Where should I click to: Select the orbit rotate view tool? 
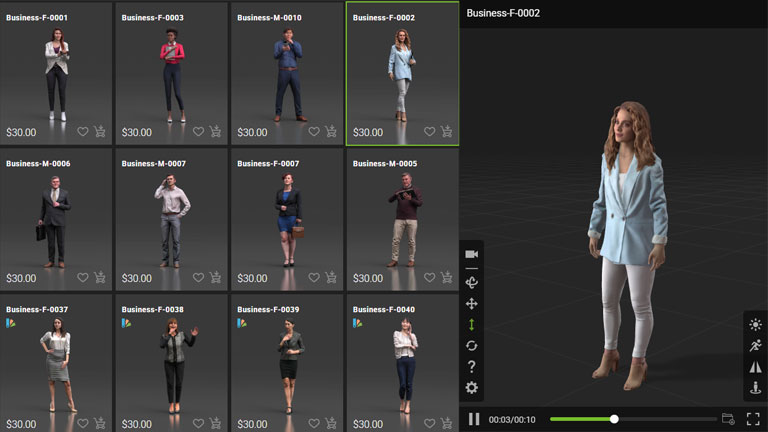[x=472, y=282]
